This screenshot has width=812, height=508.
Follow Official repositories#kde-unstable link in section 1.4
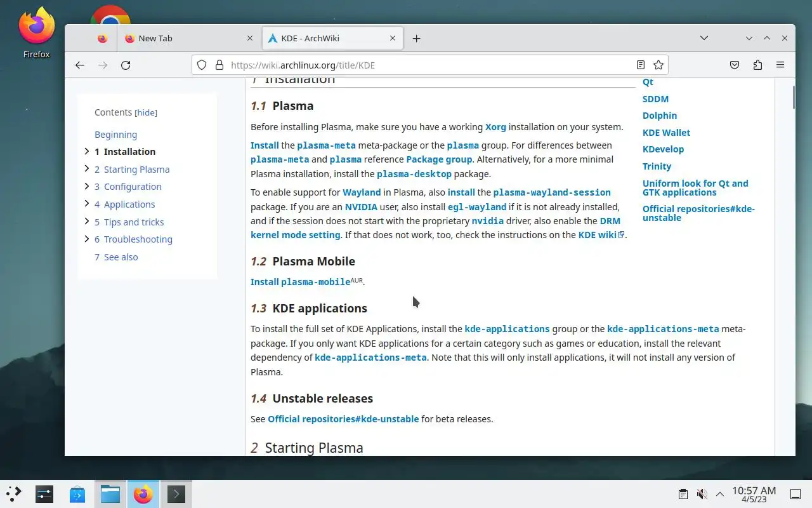343,419
